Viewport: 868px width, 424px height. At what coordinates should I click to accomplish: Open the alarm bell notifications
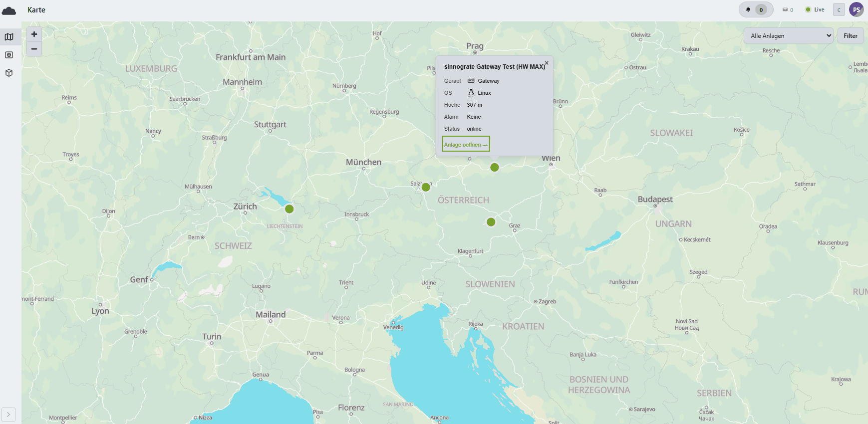[756, 9]
